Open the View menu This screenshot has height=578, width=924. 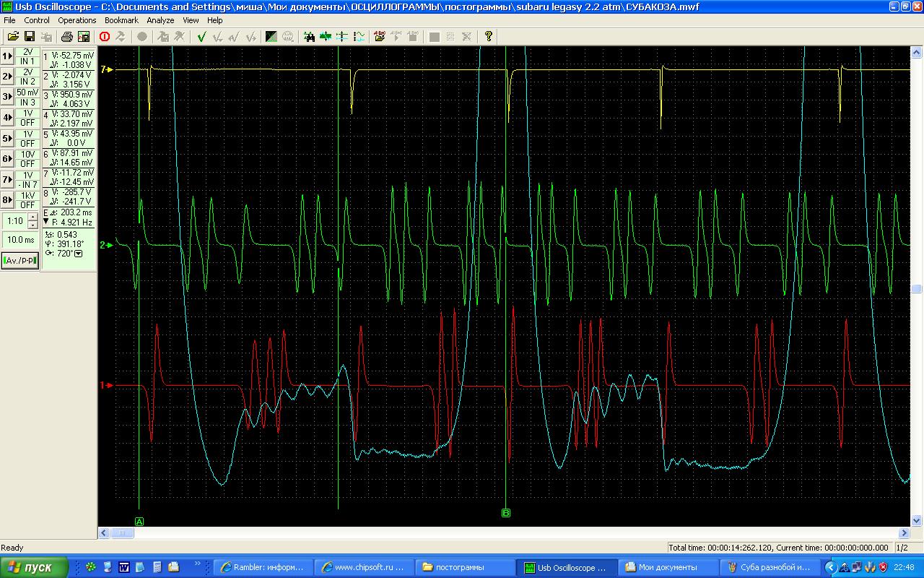pyautogui.click(x=191, y=20)
